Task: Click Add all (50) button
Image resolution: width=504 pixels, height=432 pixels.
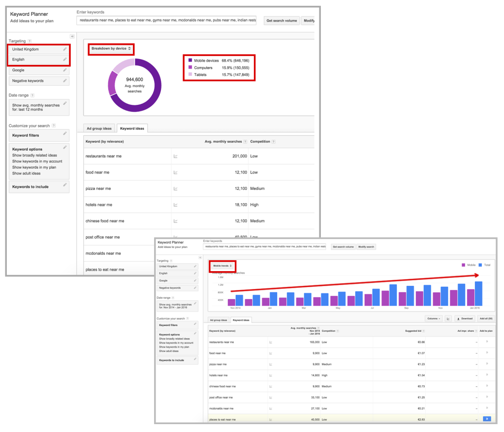Action: pos(486,318)
